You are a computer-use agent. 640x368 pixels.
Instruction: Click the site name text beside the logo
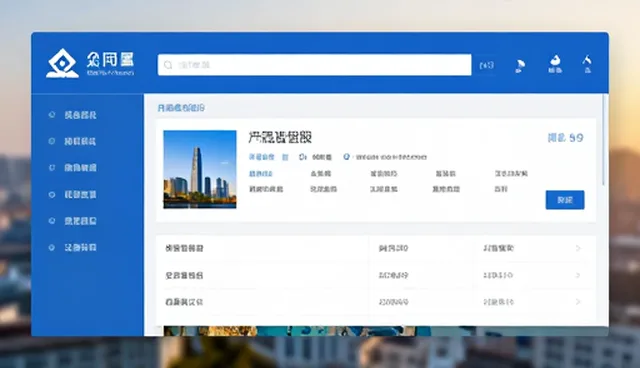[110, 60]
